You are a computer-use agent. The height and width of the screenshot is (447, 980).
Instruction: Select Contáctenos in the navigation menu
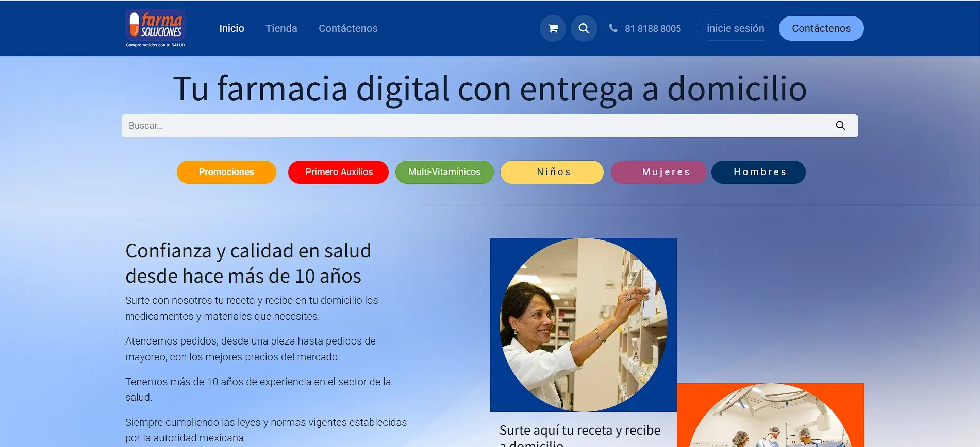click(347, 28)
